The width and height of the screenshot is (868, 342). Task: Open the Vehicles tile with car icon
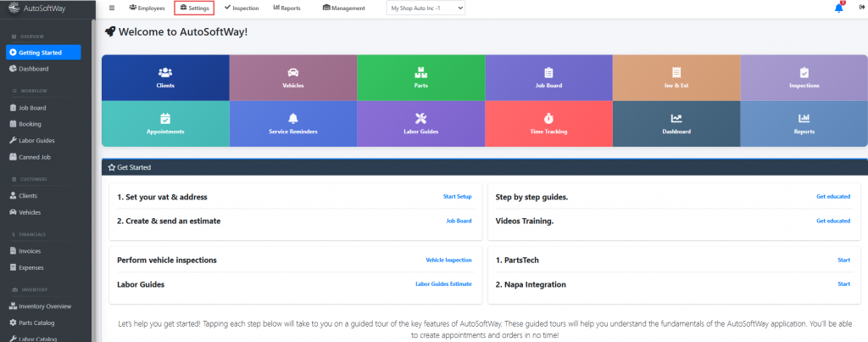point(292,78)
